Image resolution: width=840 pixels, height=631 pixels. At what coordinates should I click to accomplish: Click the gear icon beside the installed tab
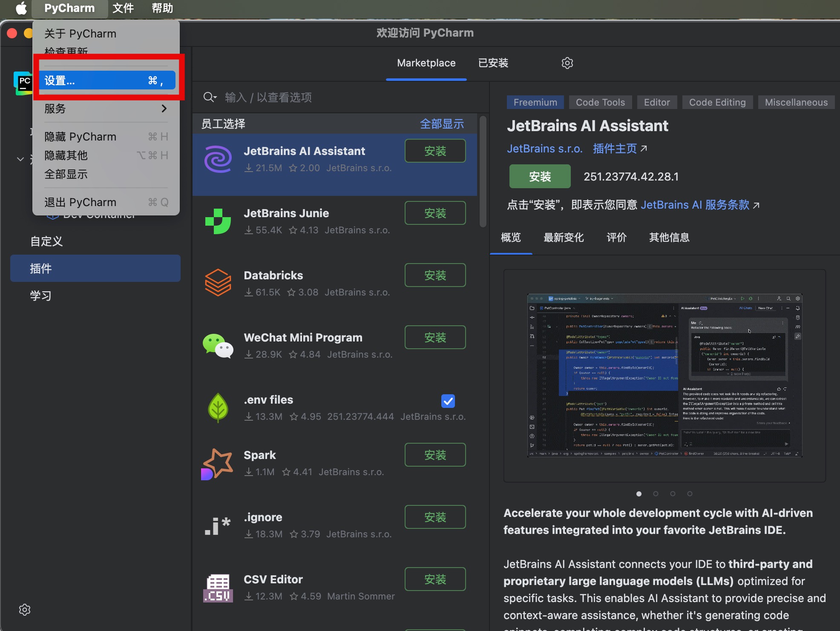(567, 63)
